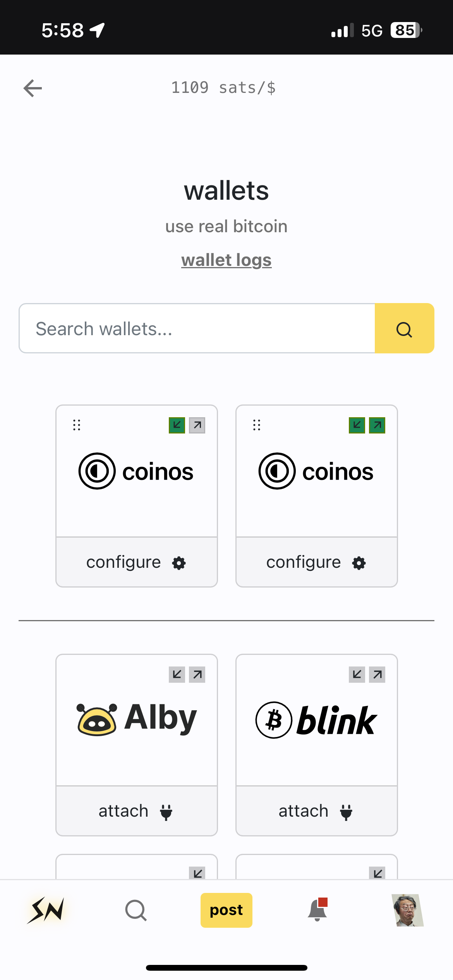Tap the back arrow icon
The image size is (453, 980).
click(x=33, y=88)
